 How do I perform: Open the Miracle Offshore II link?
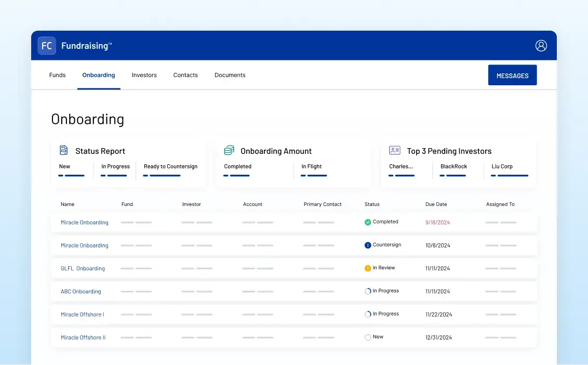coord(83,337)
